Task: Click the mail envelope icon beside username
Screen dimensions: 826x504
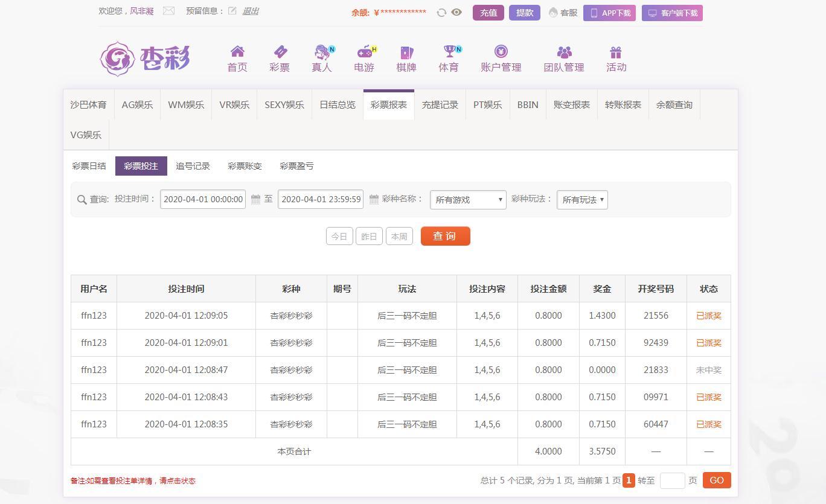Action: [168, 11]
